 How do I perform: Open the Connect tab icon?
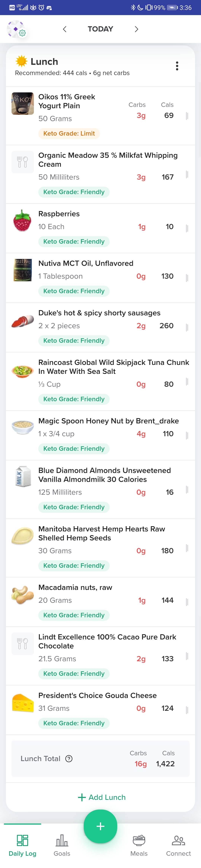pyautogui.click(x=178, y=840)
